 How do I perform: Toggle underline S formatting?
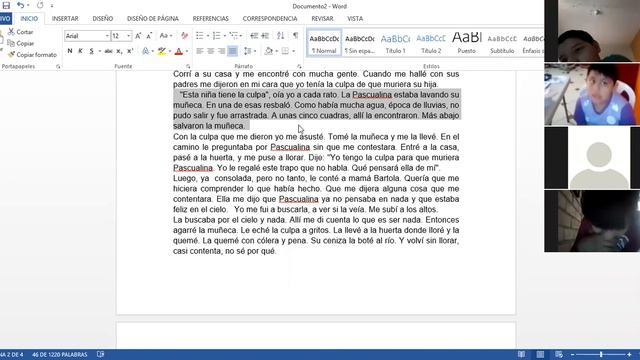(x=91, y=51)
